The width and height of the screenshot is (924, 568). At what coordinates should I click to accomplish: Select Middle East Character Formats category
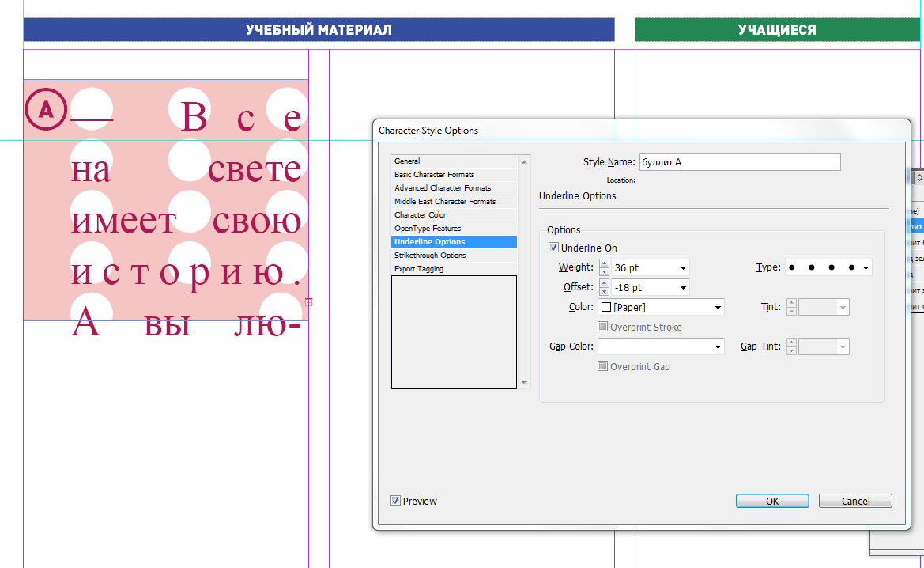pos(454,202)
